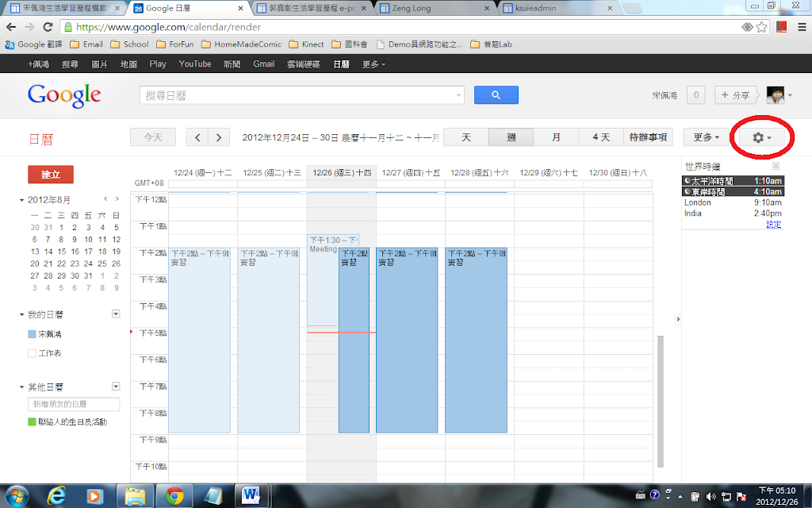This screenshot has height=508, width=812.
Task: Open Chrome menu hamburger icon
Action: pos(801,27)
